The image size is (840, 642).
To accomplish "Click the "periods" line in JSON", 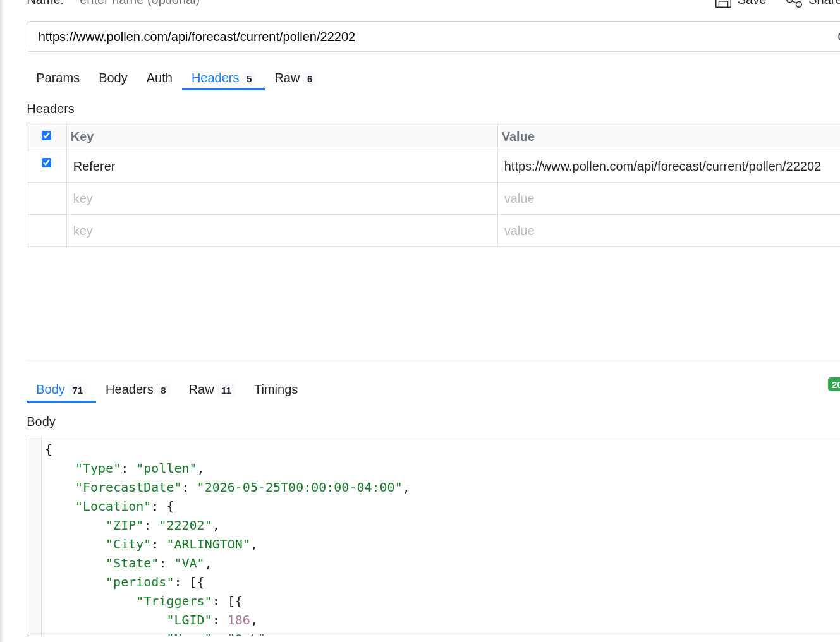I will click(x=155, y=582).
